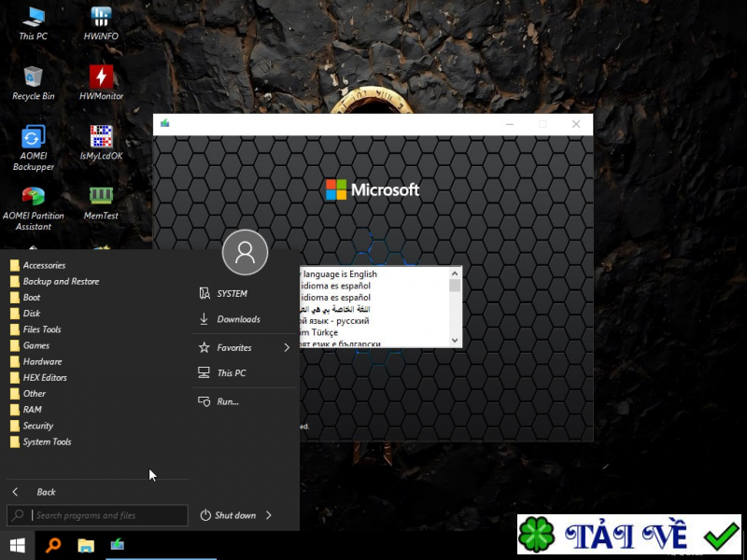Open the IsMyLcdOK desktop icon

click(x=101, y=138)
